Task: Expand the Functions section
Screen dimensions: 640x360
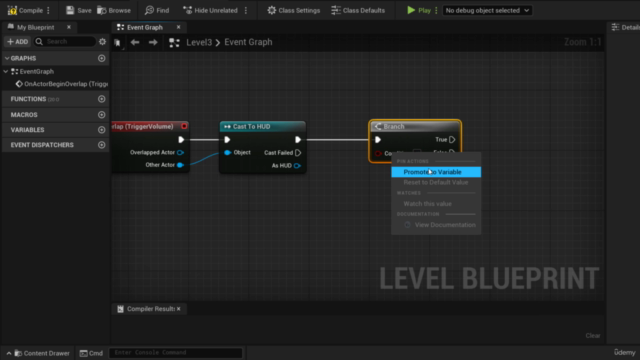Action: click(x=28, y=99)
